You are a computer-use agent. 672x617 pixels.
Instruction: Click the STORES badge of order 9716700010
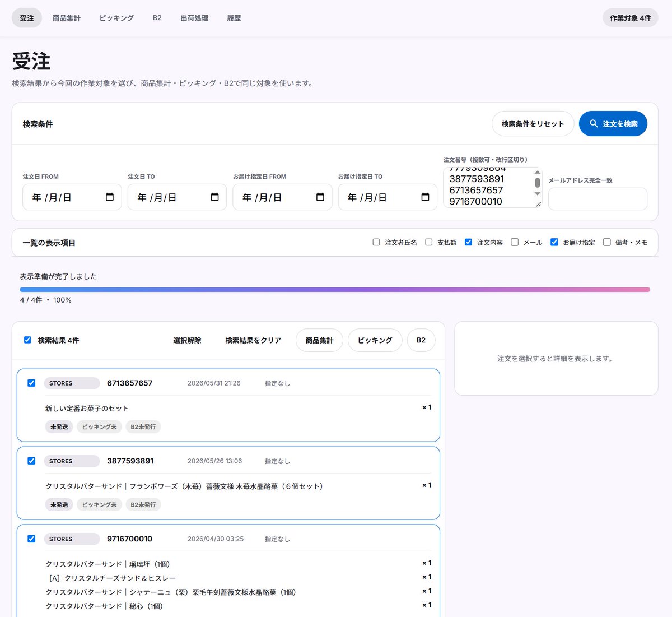[72, 539]
